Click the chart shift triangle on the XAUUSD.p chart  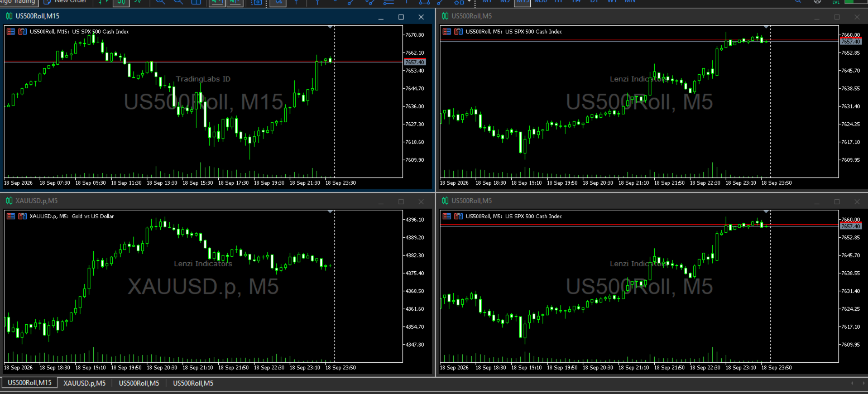pyautogui.click(x=330, y=212)
